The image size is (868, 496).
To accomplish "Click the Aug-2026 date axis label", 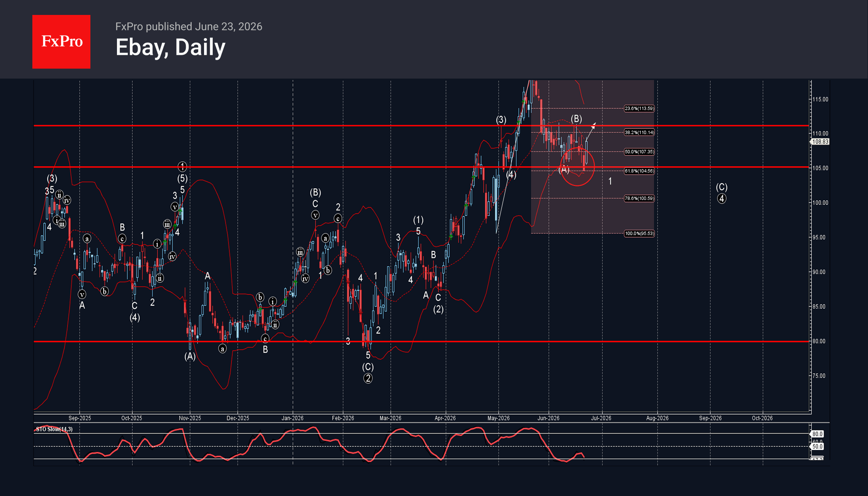I will [657, 418].
